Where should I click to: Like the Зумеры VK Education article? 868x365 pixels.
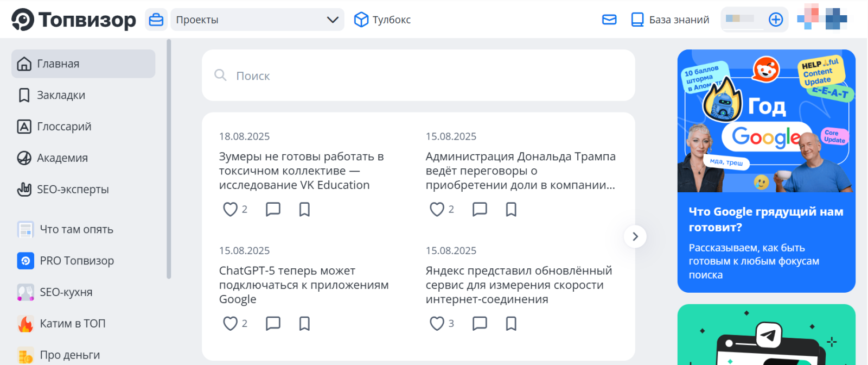(x=231, y=210)
